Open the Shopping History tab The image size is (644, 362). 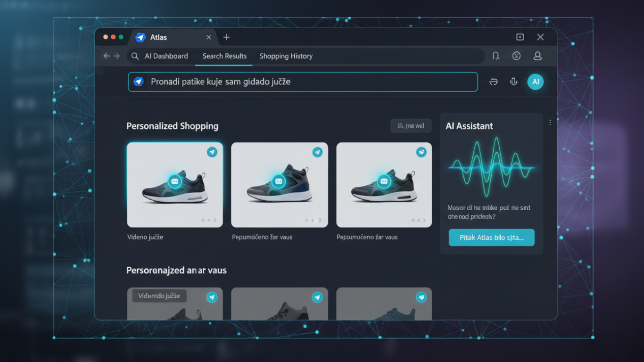click(286, 56)
